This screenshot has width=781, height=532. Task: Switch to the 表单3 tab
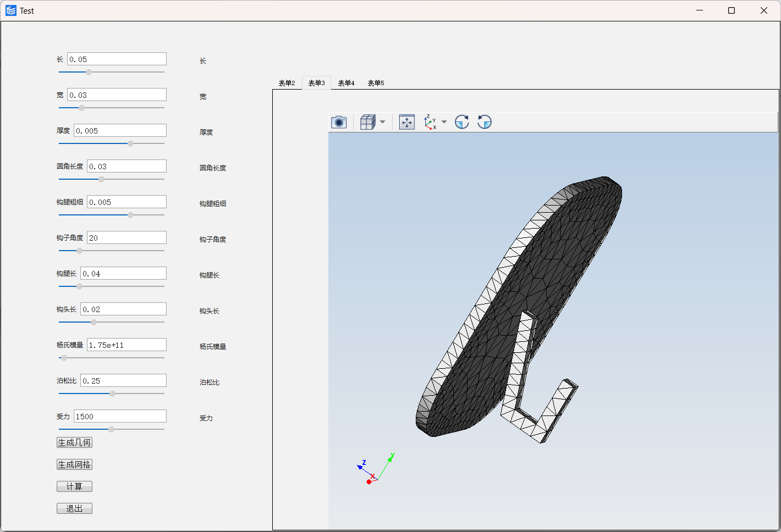pyautogui.click(x=316, y=83)
